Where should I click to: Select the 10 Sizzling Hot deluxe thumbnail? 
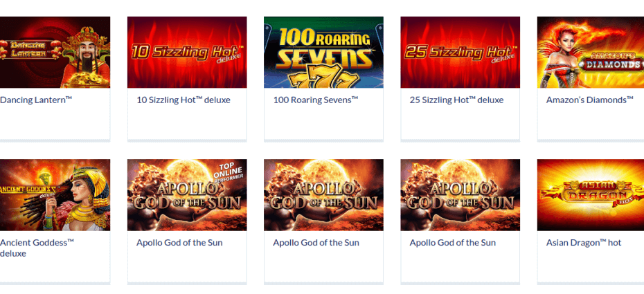187,52
